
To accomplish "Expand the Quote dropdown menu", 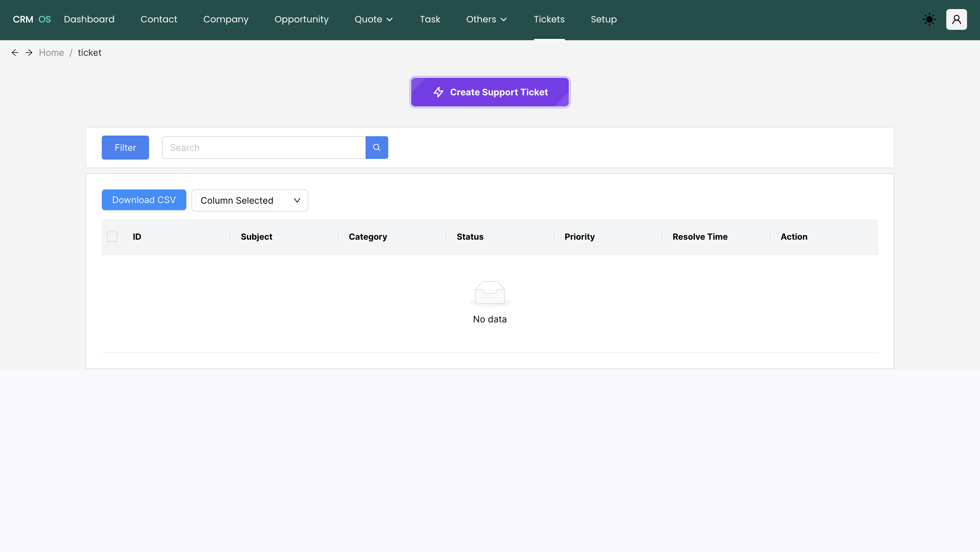I will tap(374, 19).
